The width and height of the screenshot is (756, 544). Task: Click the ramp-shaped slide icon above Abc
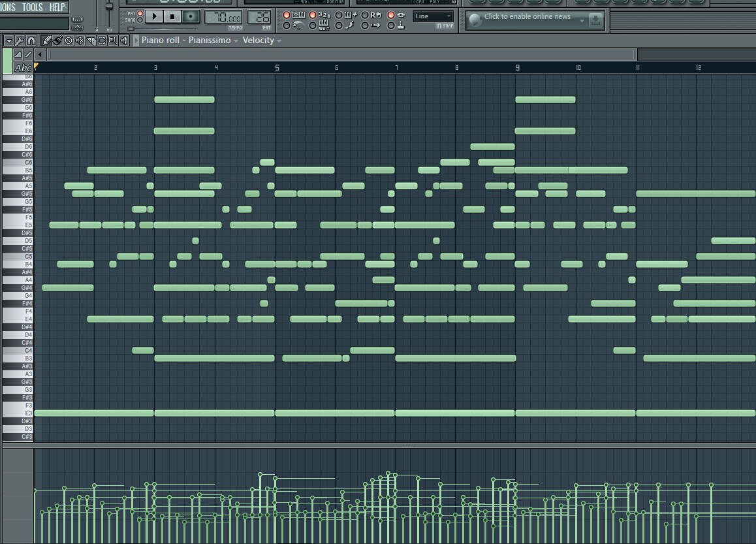point(18,54)
